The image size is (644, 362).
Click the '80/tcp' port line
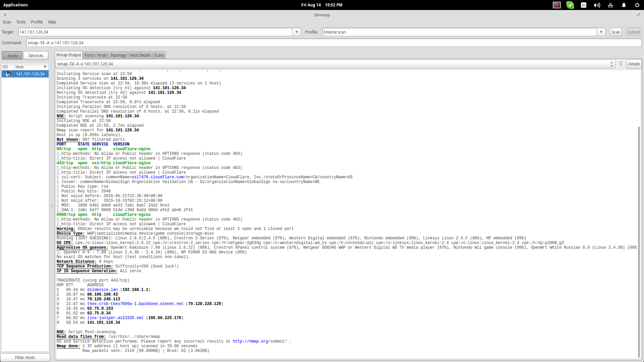[x=104, y=149]
